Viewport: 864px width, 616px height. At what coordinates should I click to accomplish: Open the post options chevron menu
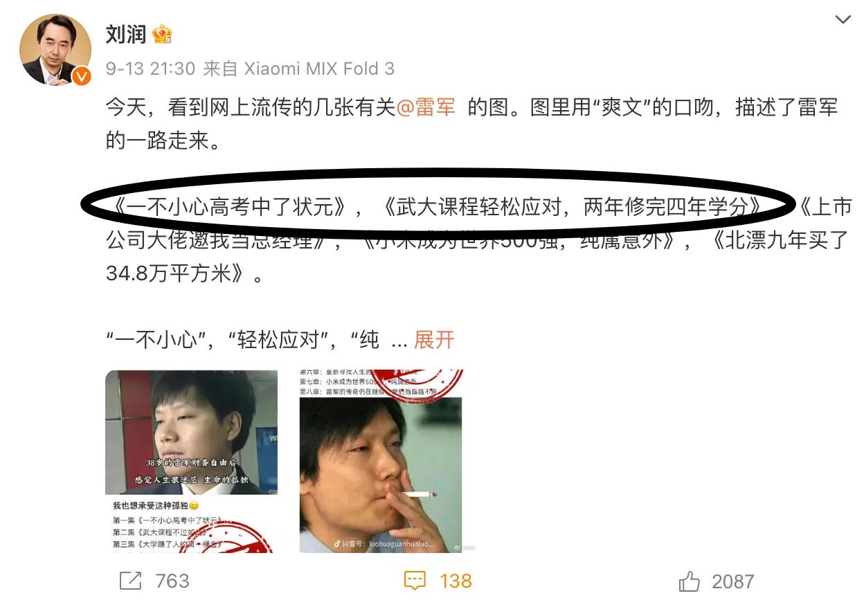pos(843,19)
